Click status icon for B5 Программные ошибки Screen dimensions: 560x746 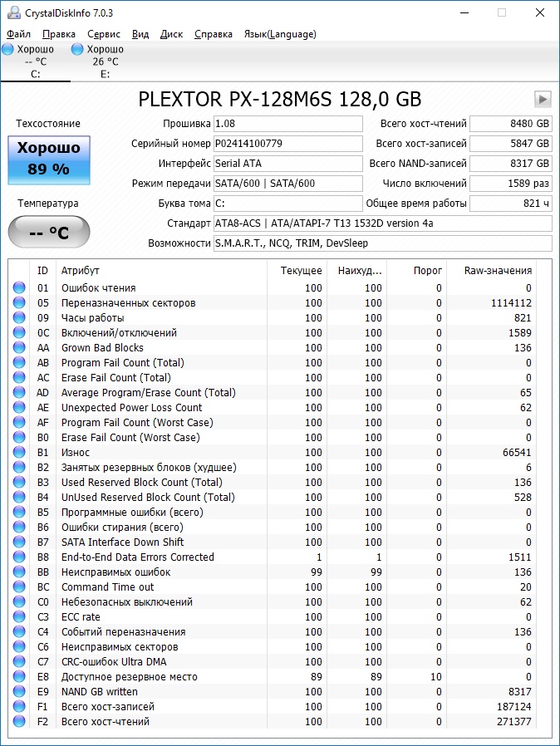[x=19, y=512]
